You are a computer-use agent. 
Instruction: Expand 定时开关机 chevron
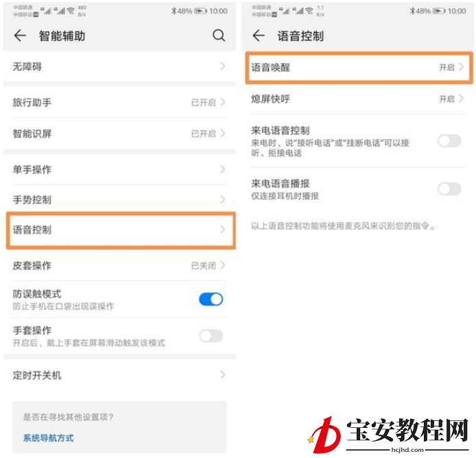223,375
